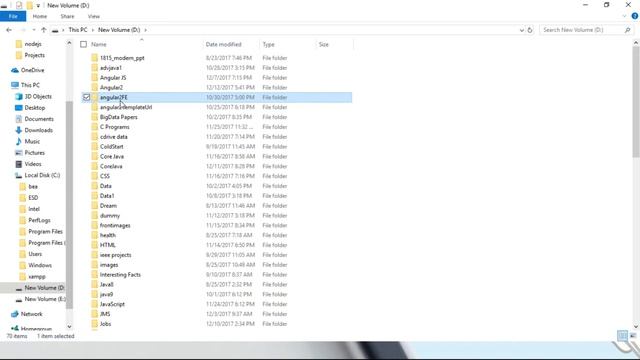Viewport: 640px width, 360px height.
Task: Expand address bar history dropdown
Action: [x=522, y=30]
